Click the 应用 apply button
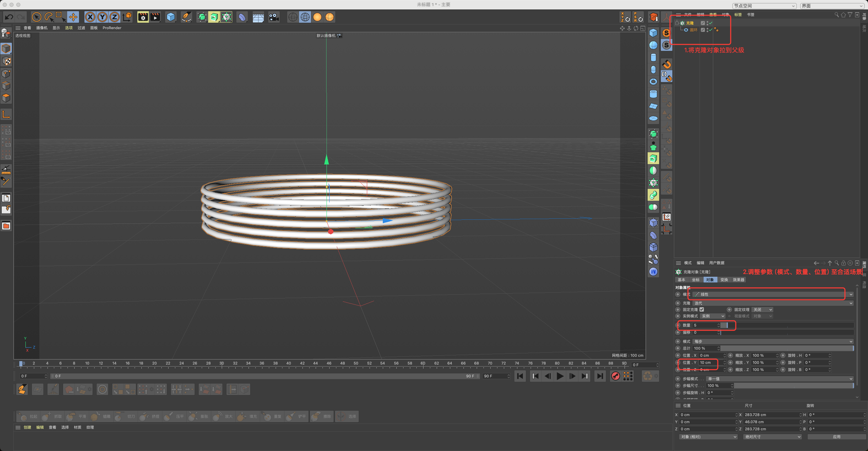The image size is (868, 451). (x=836, y=437)
